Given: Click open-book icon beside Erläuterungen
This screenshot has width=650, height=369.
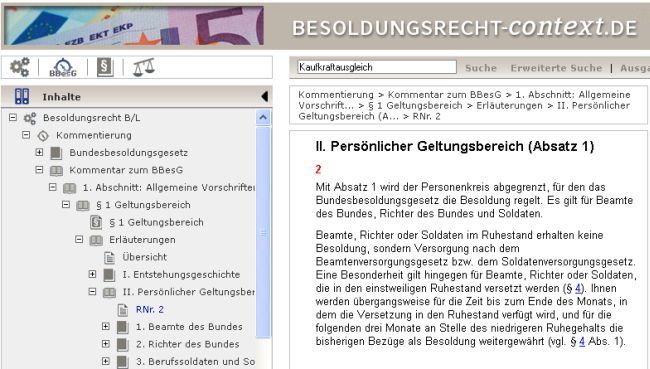Looking at the screenshot, I should (96, 240).
